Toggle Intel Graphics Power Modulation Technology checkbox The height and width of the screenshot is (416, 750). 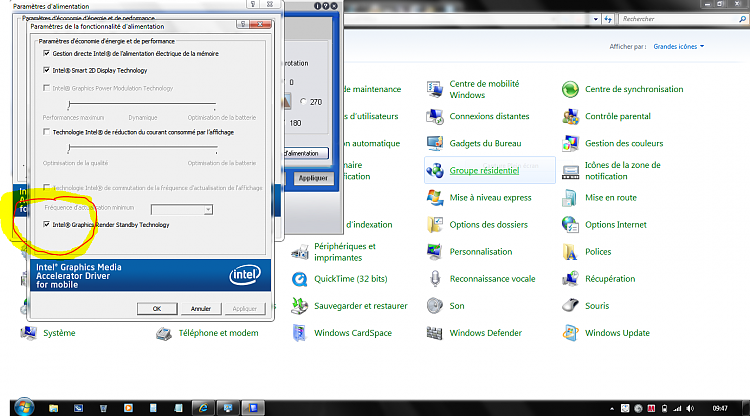point(46,88)
